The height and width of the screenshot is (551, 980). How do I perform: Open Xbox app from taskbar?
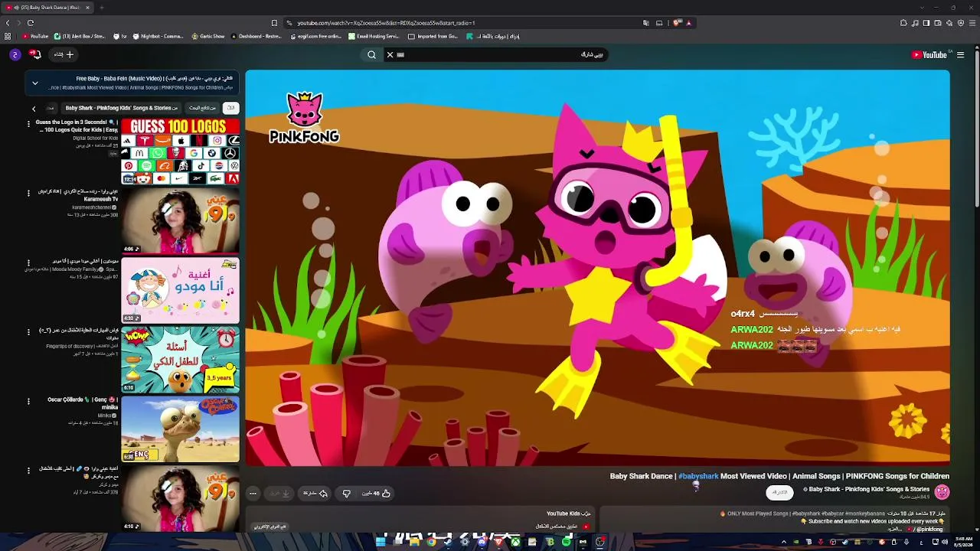coord(515,542)
